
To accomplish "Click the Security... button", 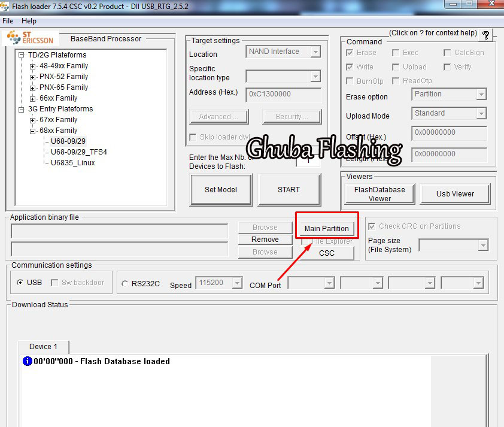I will point(292,116).
